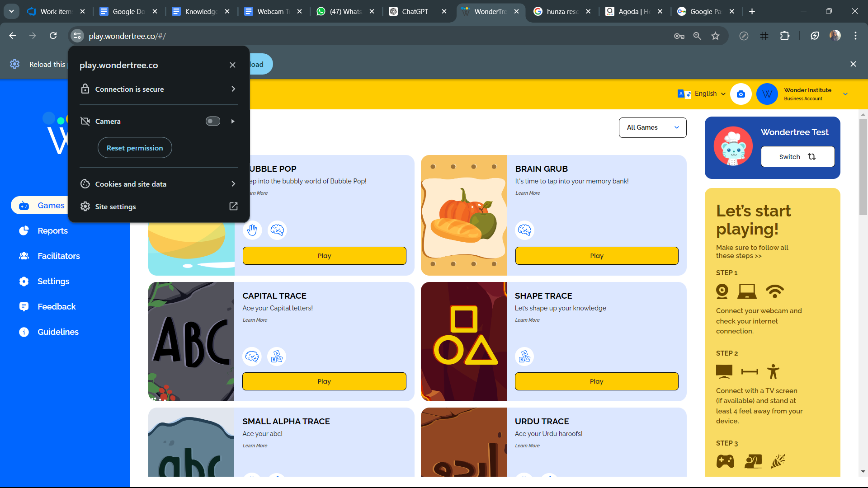Viewport: 868px width, 488px height.
Task: Reload the browser page
Action: (53, 36)
